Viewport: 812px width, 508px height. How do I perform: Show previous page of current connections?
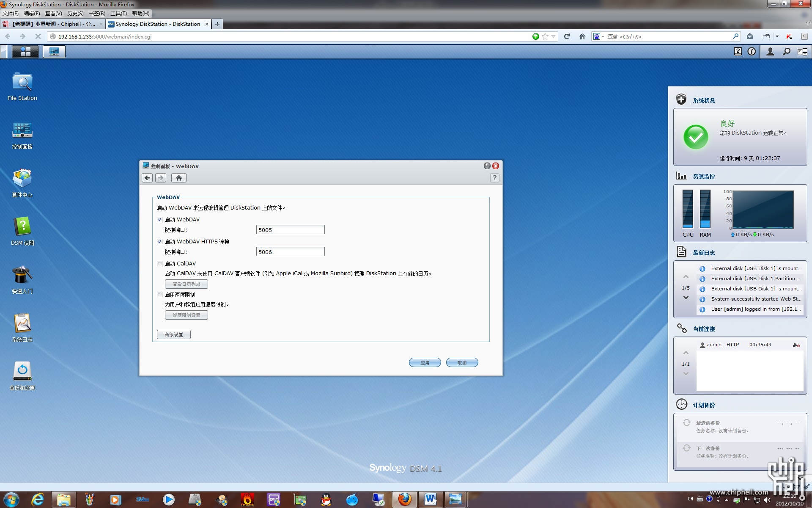[686, 353]
